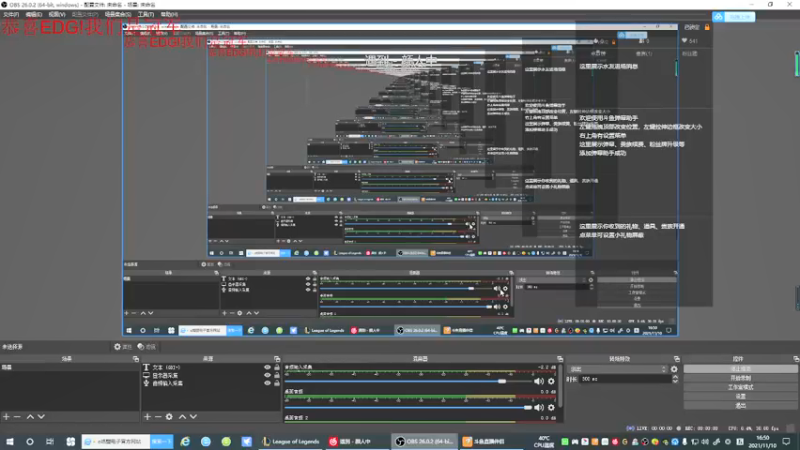Undock the 控件 panel with its float icon
Image resolution: width=800 pixels, height=450 pixels.
coord(796,359)
